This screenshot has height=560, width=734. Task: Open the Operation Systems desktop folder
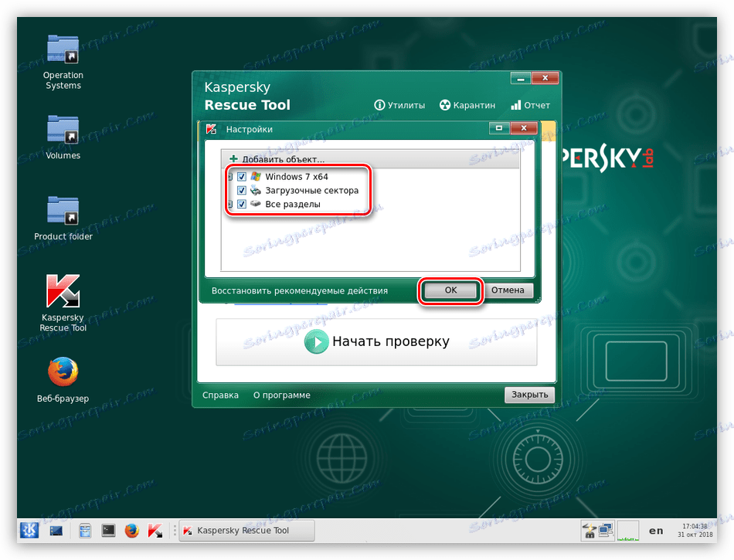63,61
